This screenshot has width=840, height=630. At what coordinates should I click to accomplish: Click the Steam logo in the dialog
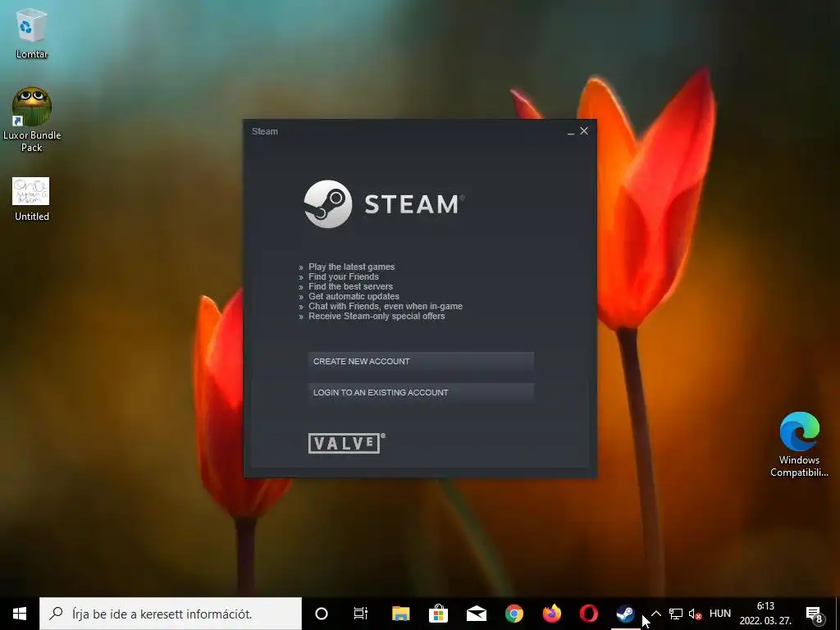(384, 204)
